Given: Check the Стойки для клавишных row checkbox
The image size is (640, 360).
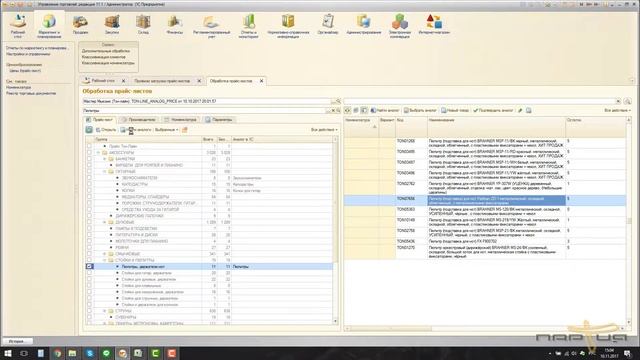Looking at the screenshot, I should tap(89, 286).
